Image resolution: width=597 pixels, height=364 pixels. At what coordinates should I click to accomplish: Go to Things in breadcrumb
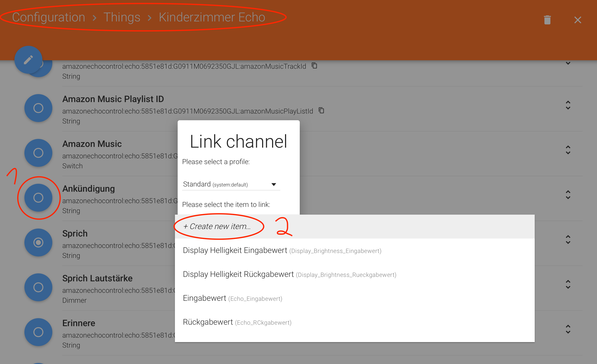click(x=122, y=17)
